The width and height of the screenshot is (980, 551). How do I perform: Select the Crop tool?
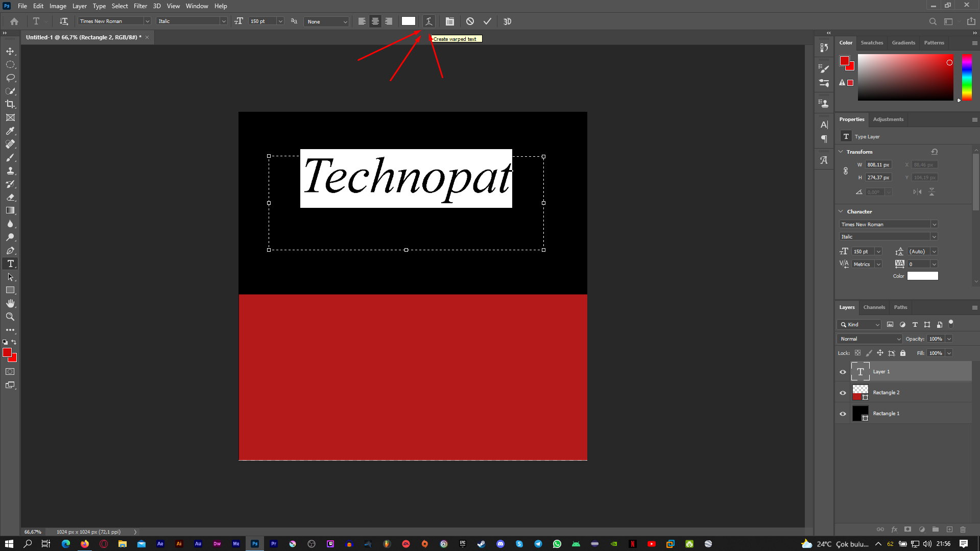click(10, 104)
